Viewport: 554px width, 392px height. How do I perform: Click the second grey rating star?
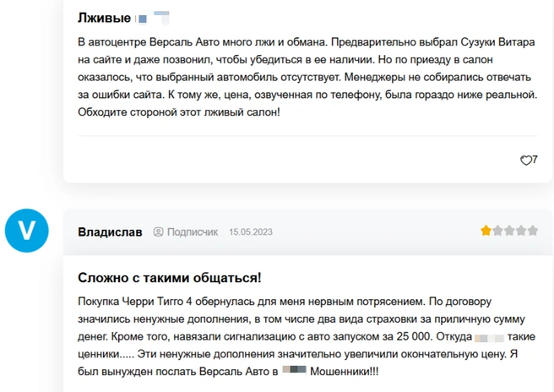coord(497,231)
